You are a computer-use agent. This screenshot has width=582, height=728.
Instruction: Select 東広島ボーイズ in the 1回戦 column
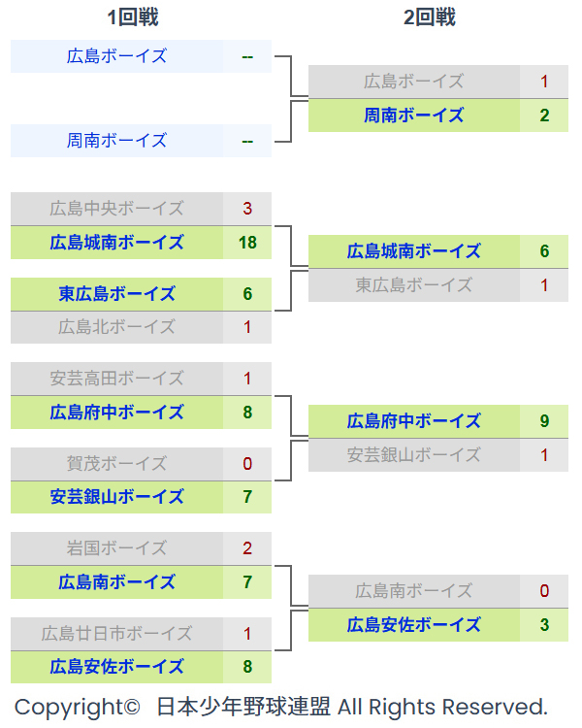pyautogui.click(x=116, y=293)
